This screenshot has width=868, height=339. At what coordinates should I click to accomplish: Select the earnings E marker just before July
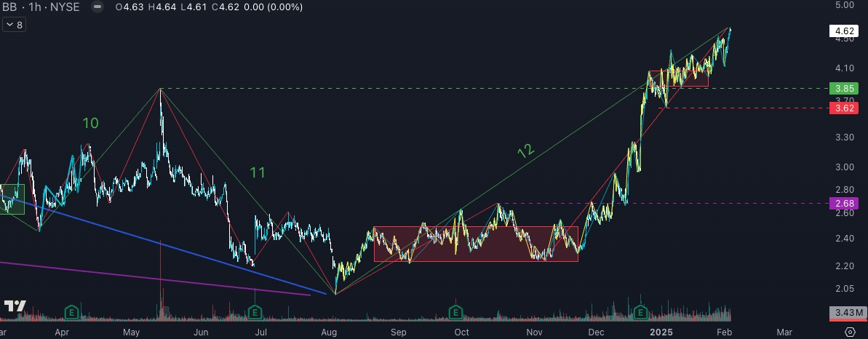pyautogui.click(x=255, y=313)
